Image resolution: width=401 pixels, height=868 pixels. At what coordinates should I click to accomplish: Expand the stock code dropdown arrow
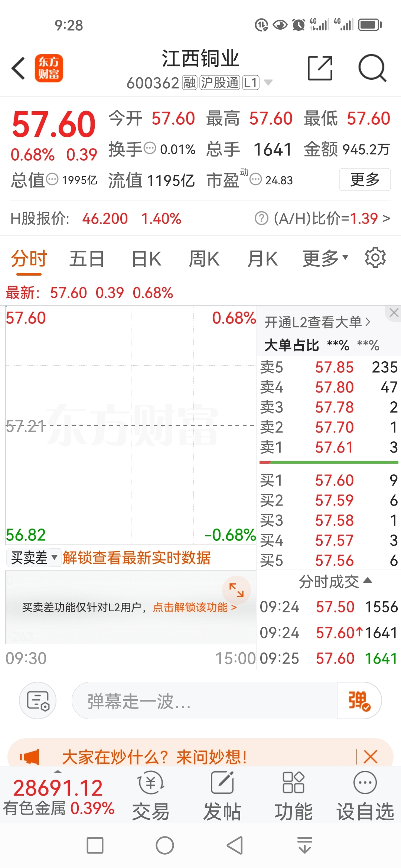[268, 82]
